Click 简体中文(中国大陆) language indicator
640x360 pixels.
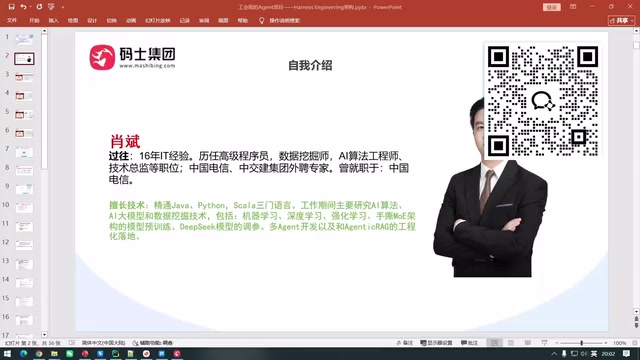coord(103,343)
